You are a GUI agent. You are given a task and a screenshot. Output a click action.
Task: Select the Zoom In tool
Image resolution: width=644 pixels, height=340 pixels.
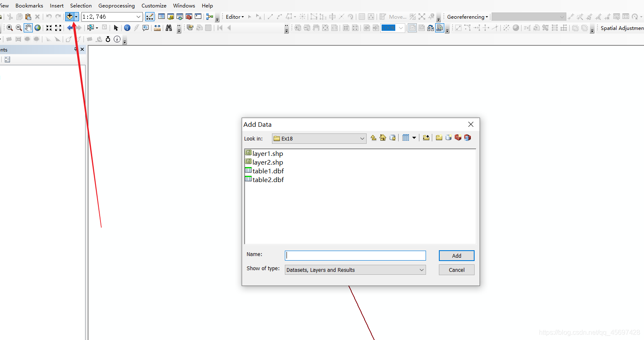click(x=10, y=28)
